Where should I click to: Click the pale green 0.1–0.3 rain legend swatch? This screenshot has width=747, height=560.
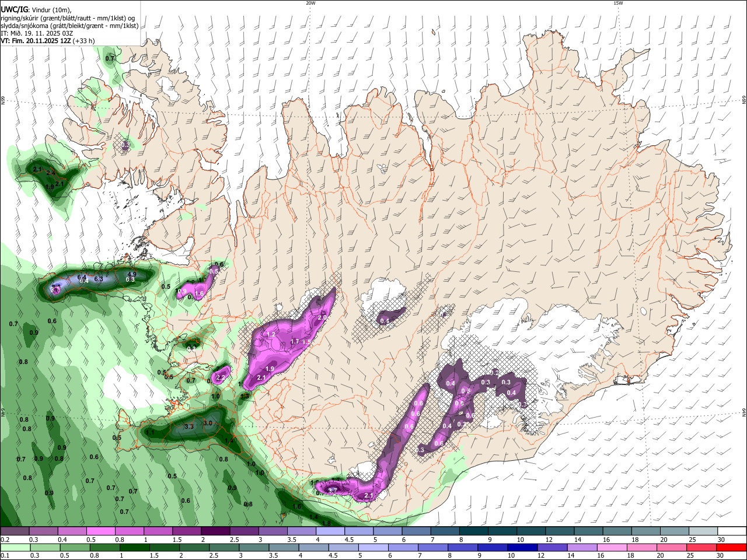(15, 547)
